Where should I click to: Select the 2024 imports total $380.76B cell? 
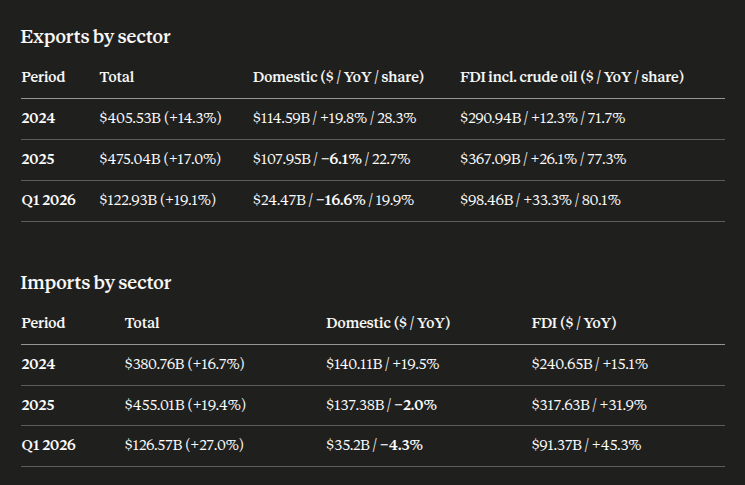185,364
